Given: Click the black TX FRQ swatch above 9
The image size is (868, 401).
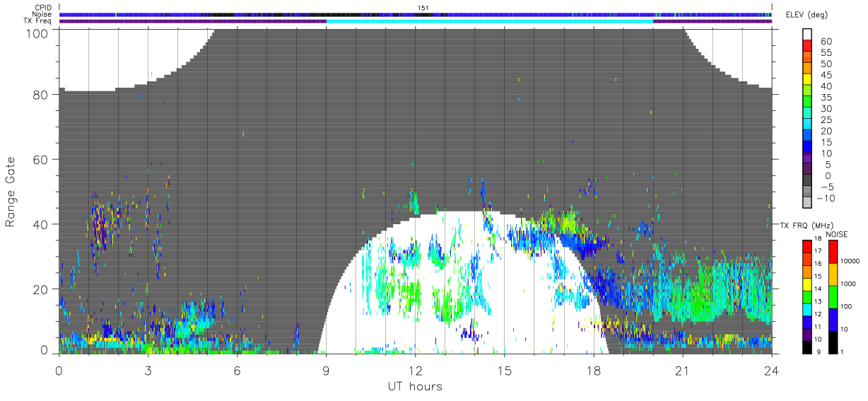Looking at the screenshot, I should [x=808, y=347].
